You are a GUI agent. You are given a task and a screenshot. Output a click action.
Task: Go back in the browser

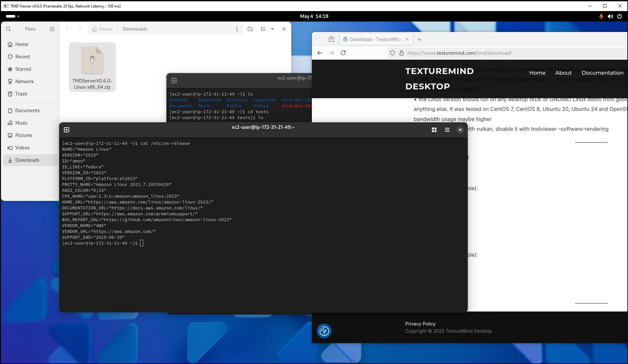pos(320,53)
